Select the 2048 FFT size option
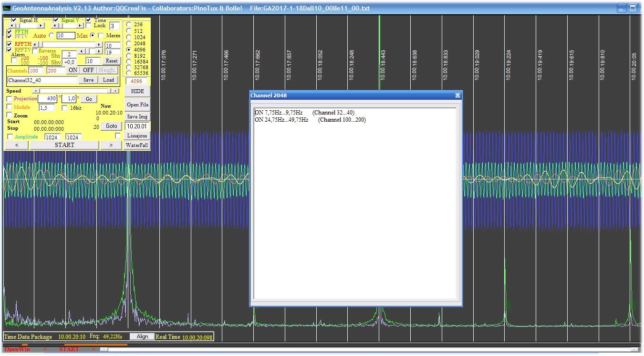The height and width of the screenshot is (356, 644). point(129,43)
